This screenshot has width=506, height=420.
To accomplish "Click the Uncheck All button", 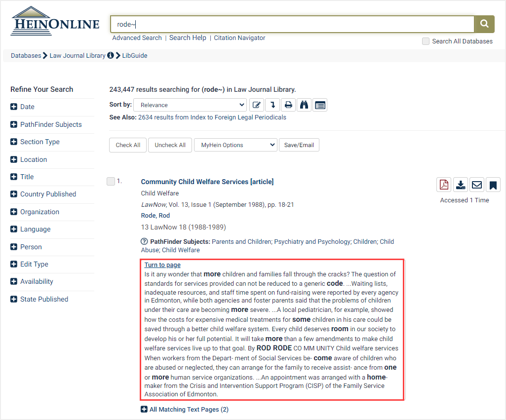I will [x=170, y=145].
